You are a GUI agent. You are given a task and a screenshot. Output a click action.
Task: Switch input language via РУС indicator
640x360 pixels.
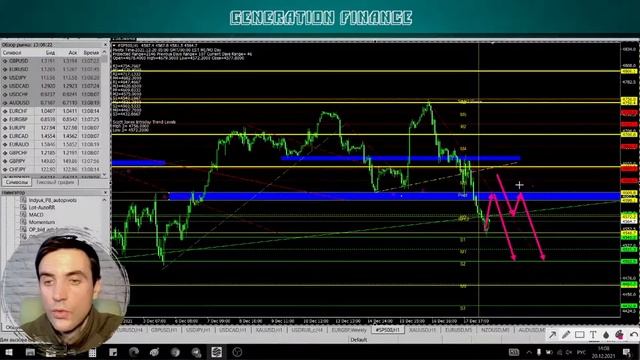(582, 352)
